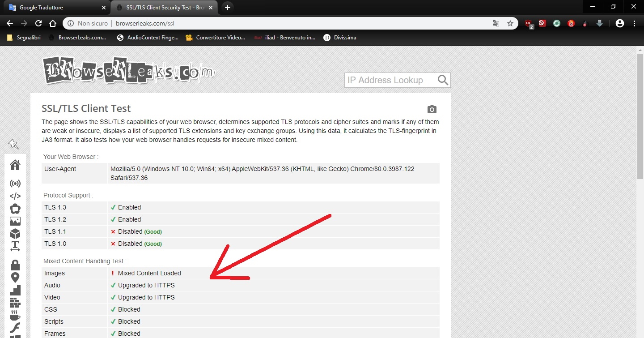This screenshot has width=644, height=338.
Task: Click Blocked status in Scripts row
Action: 129,321
